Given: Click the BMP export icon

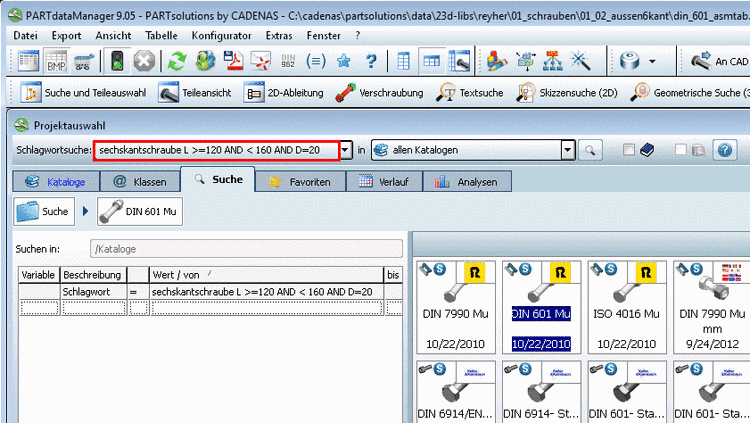Looking at the screenshot, I should pos(56,61).
